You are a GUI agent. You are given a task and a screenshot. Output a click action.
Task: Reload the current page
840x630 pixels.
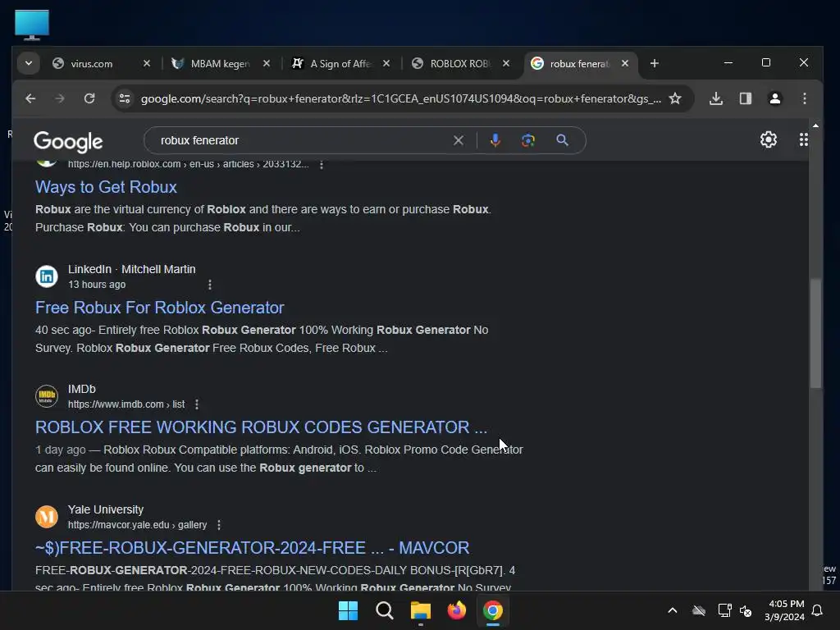89,98
